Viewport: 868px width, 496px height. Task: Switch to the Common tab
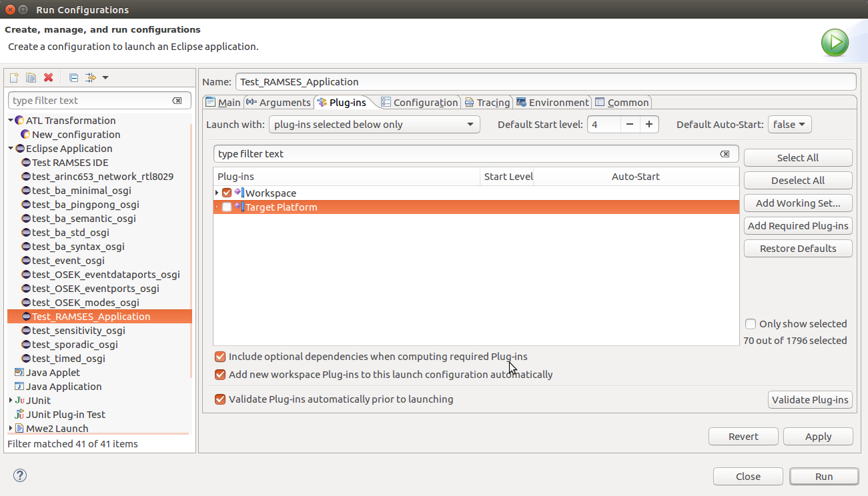click(x=622, y=103)
